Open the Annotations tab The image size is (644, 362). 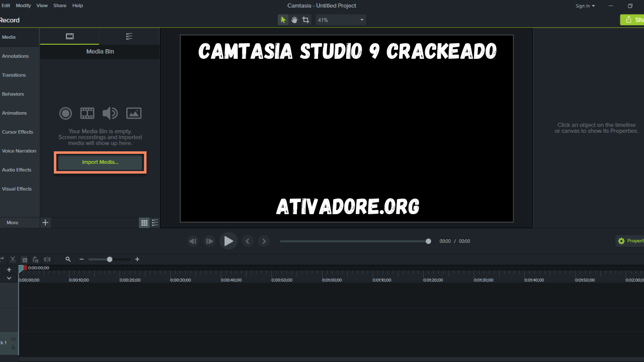tap(20, 56)
